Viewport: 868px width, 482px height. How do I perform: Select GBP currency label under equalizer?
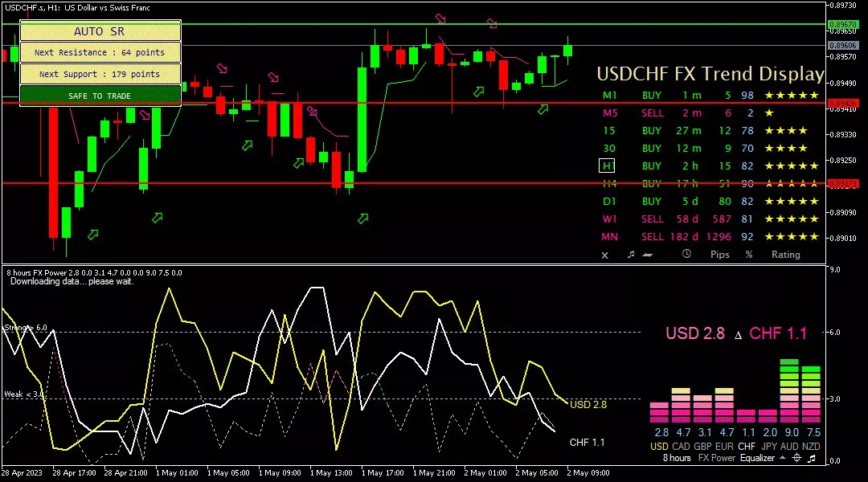click(x=702, y=446)
